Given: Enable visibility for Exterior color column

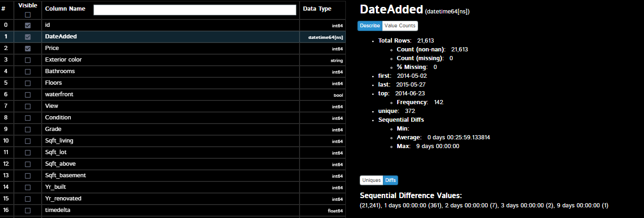Looking at the screenshot, I should pyautogui.click(x=28, y=60).
